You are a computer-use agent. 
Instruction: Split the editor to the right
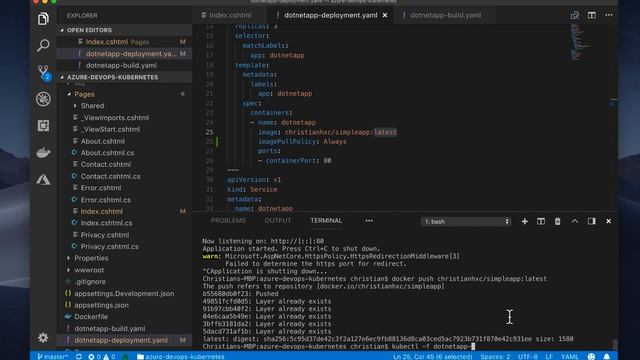[x=591, y=15]
